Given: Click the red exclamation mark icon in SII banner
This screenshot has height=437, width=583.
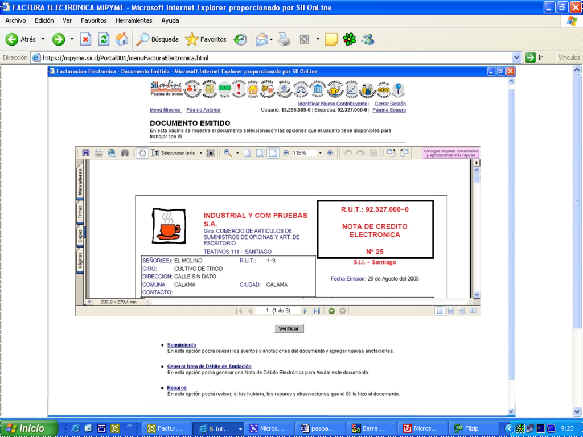Looking at the screenshot, I should click(x=239, y=89).
